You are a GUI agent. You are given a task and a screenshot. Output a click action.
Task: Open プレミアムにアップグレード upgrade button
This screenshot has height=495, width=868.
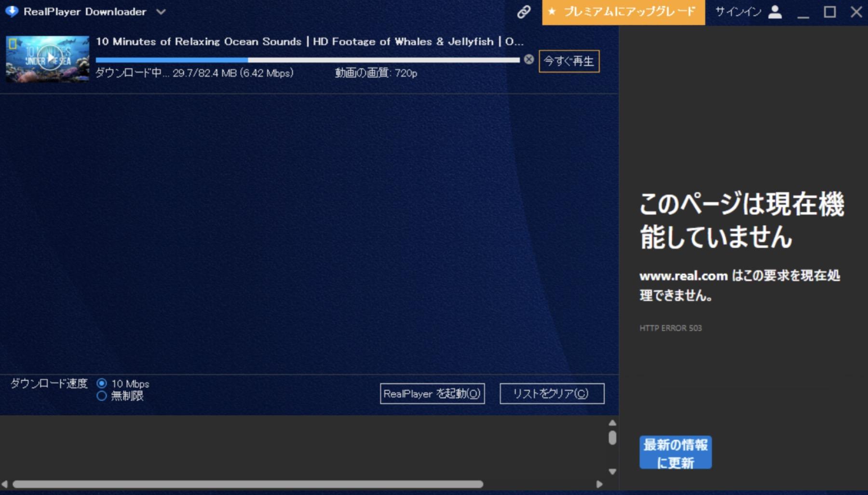point(624,12)
